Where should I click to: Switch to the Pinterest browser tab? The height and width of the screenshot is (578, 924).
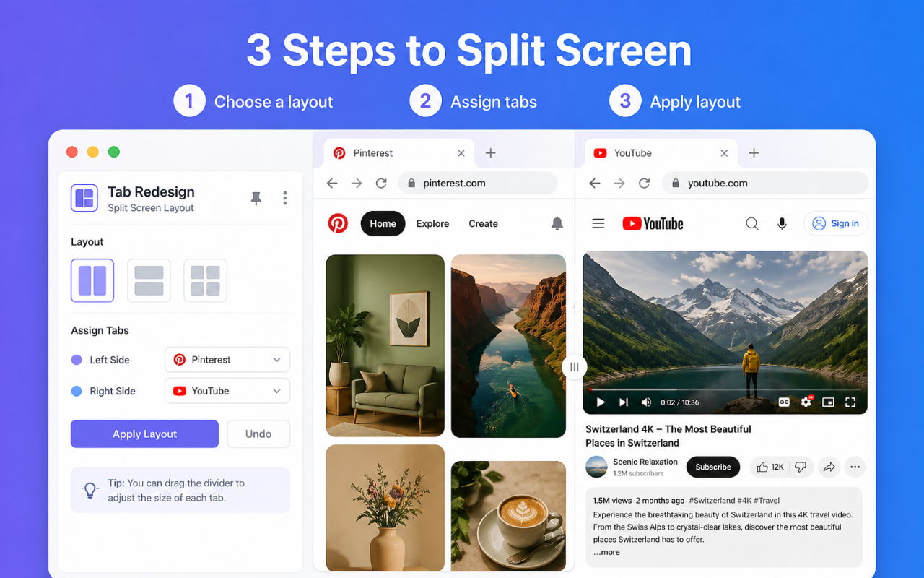coord(399,153)
